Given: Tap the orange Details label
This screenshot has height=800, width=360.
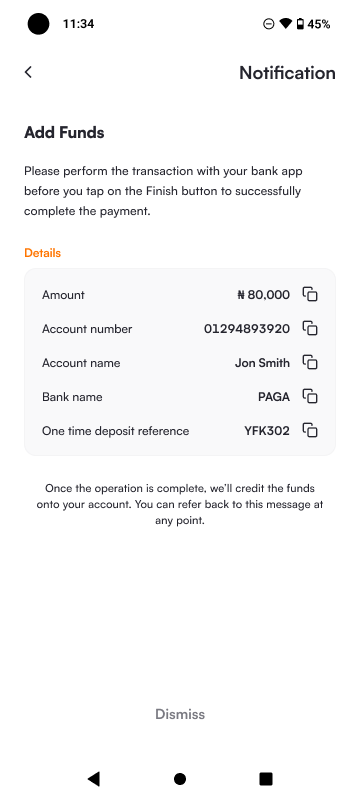Looking at the screenshot, I should [x=42, y=253].
